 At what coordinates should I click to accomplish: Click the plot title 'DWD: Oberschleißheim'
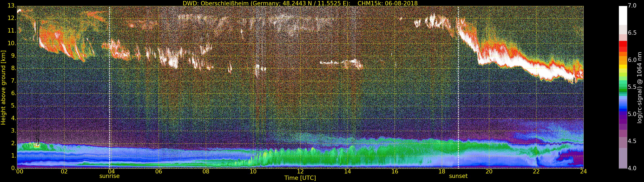216,3
